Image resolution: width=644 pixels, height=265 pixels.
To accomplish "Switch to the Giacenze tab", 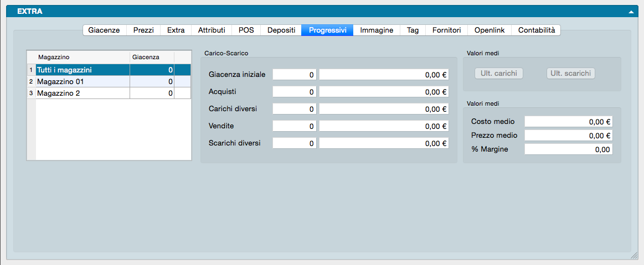I will (104, 30).
